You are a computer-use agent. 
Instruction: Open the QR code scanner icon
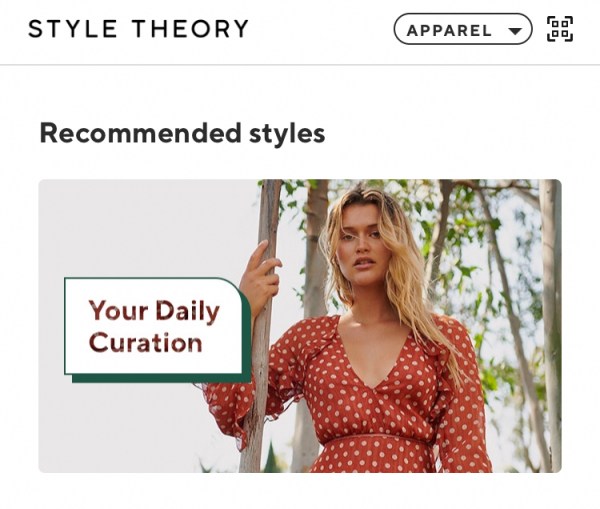(x=560, y=29)
